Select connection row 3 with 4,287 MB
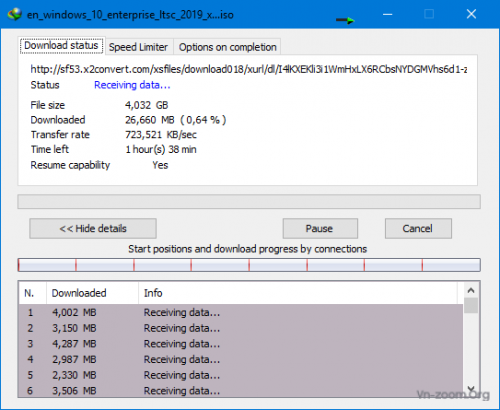 (x=241, y=344)
